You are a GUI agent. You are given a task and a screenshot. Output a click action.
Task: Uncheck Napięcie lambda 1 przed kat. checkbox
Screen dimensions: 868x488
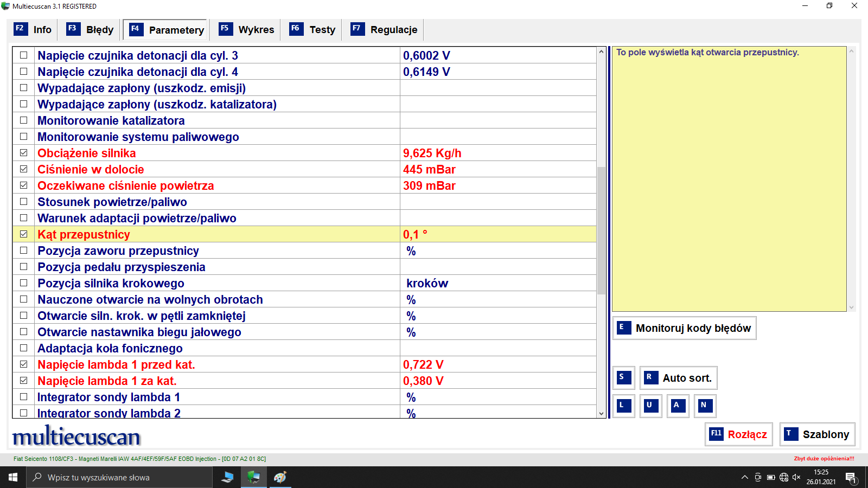pyautogui.click(x=24, y=364)
